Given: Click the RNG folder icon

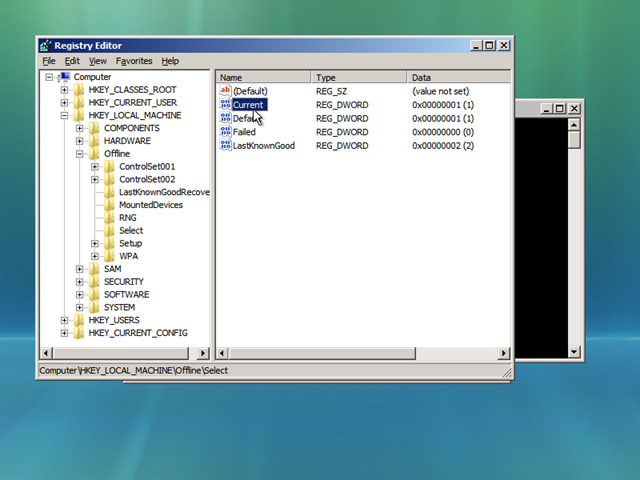Looking at the screenshot, I should (x=109, y=218).
